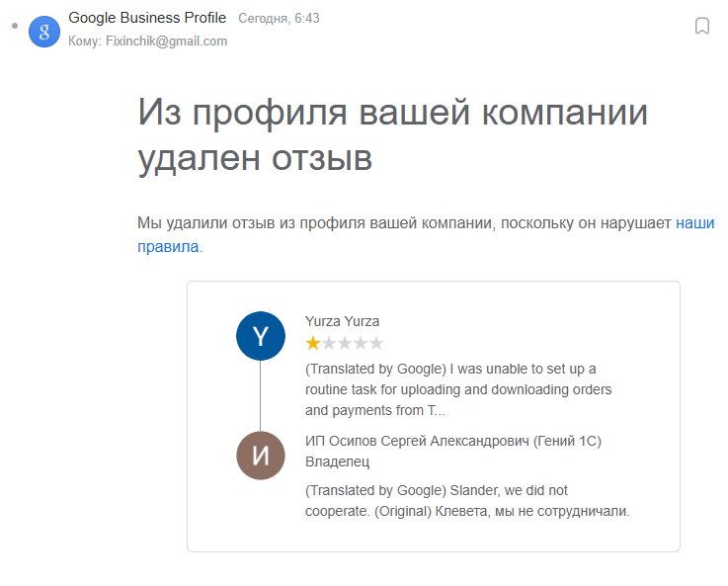The height and width of the screenshot is (586, 728).
Task: Click the recipient address Fixinchik@gmail.com
Action: point(166,41)
